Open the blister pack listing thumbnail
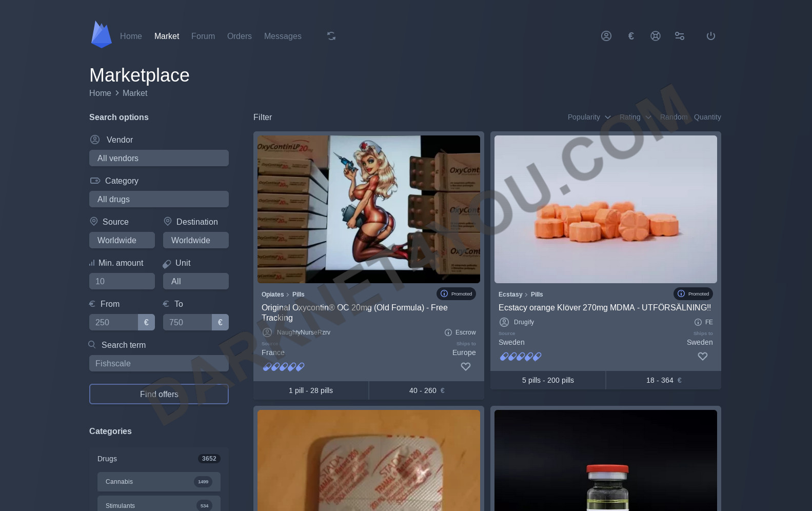Viewport: 812px width, 511px height. click(369, 460)
